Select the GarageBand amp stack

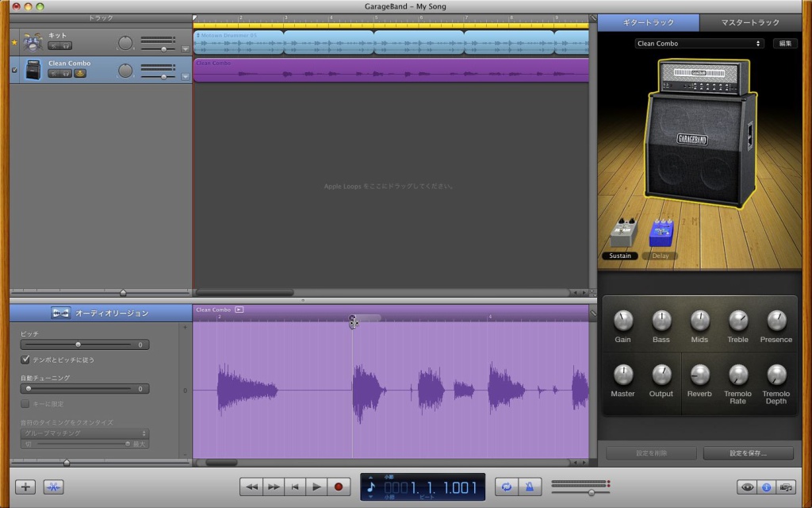point(701,133)
